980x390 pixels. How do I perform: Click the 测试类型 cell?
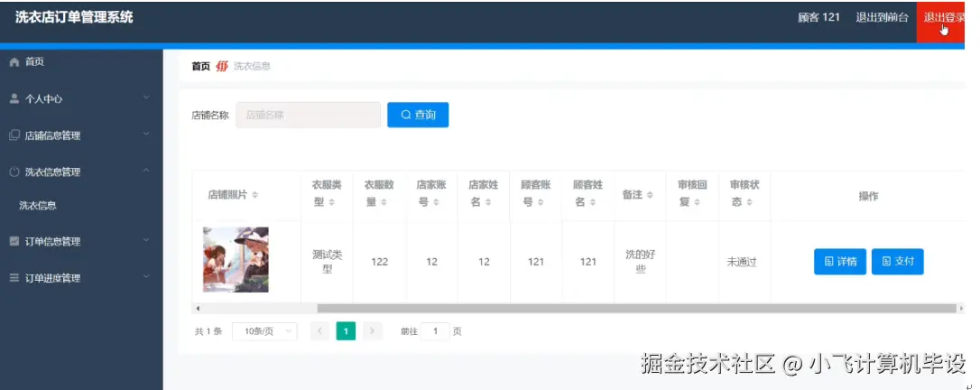pyautogui.click(x=328, y=262)
